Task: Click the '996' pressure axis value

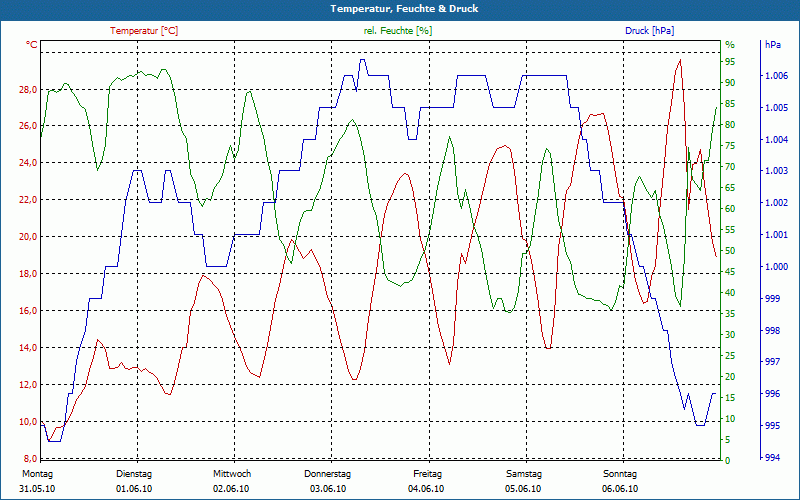Action: [x=772, y=394]
